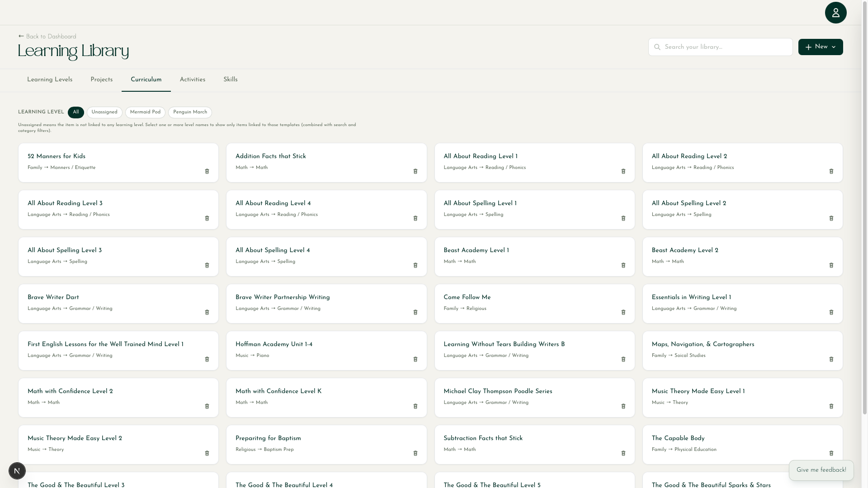This screenshot has height=488, width=868.
Task: Click Give me feedback button
Action: tap(821, 470)
